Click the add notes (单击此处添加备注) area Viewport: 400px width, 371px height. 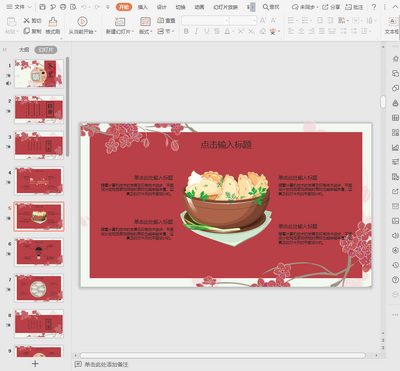click(x=106, y=364)
